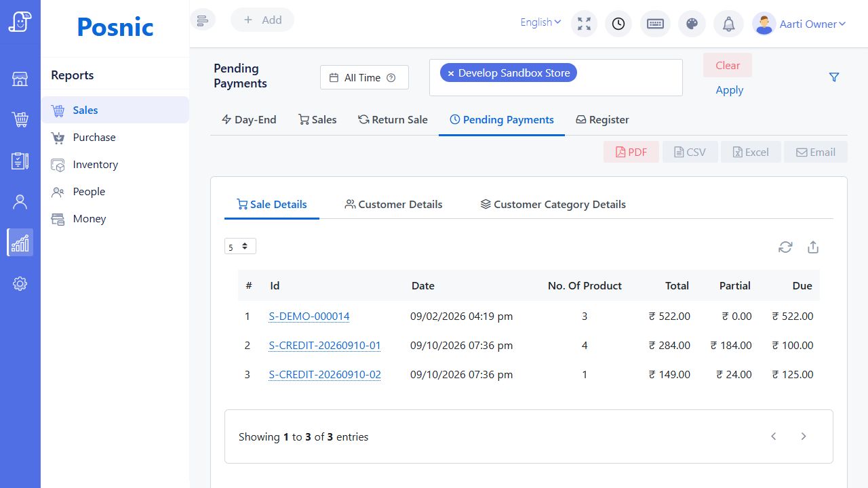Image resolution: width=868 pixels, height=488 pixels.
Task: Open the shopping cart sidebar icon
Action: [20, 120]
